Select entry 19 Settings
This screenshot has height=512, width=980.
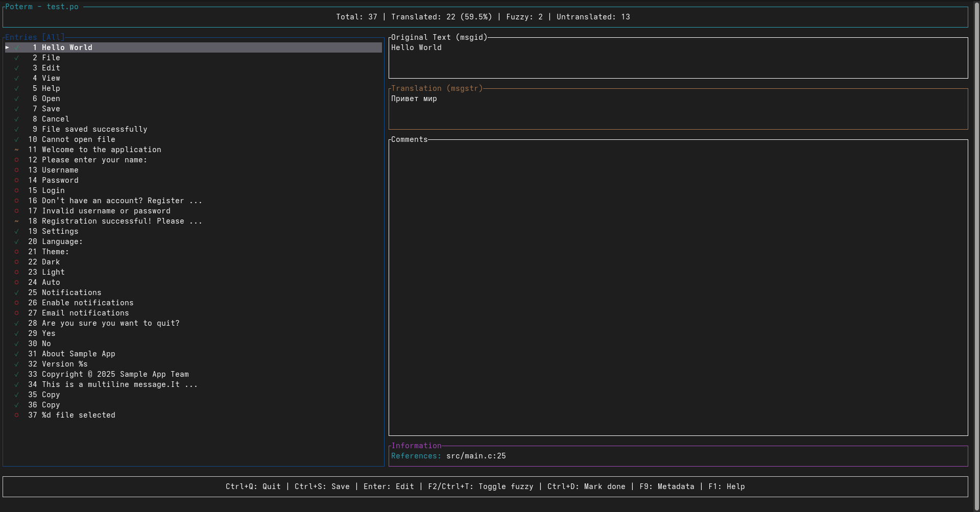pos(194,231)
